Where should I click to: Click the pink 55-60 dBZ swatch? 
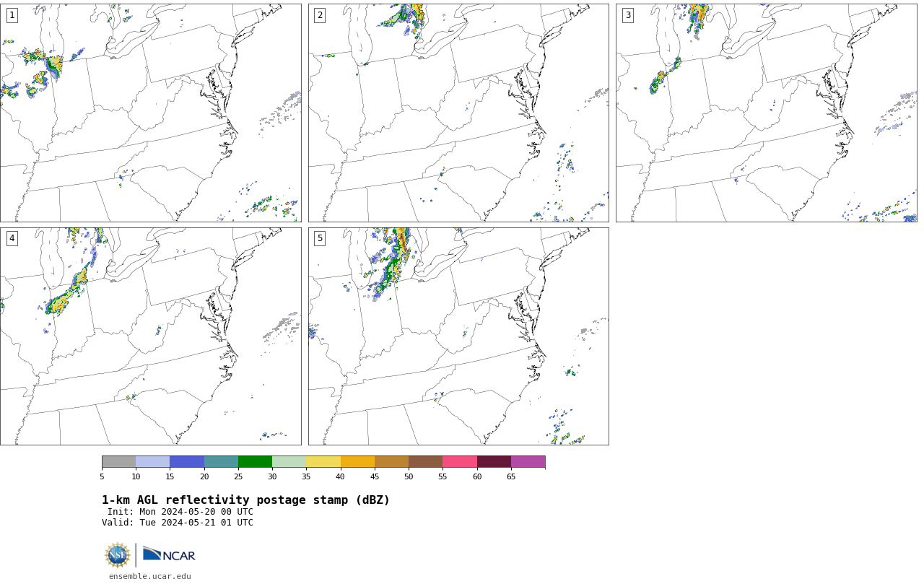[x=460, y=462]
